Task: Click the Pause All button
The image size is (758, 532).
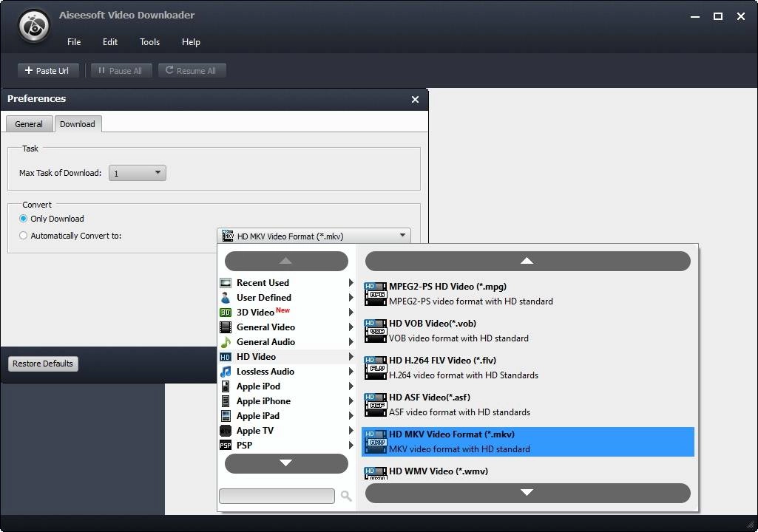Action: click(x=121, y=70)
